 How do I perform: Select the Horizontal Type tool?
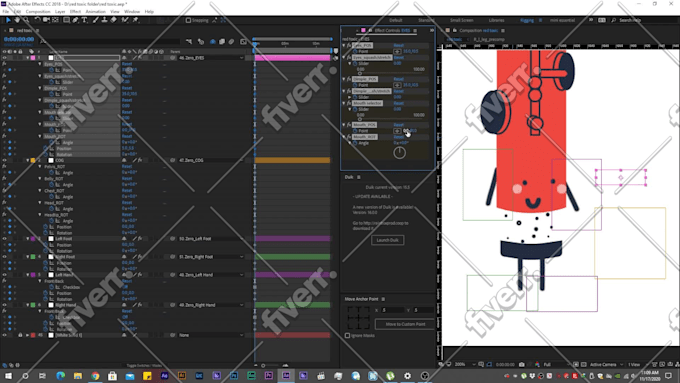[85, 20]
